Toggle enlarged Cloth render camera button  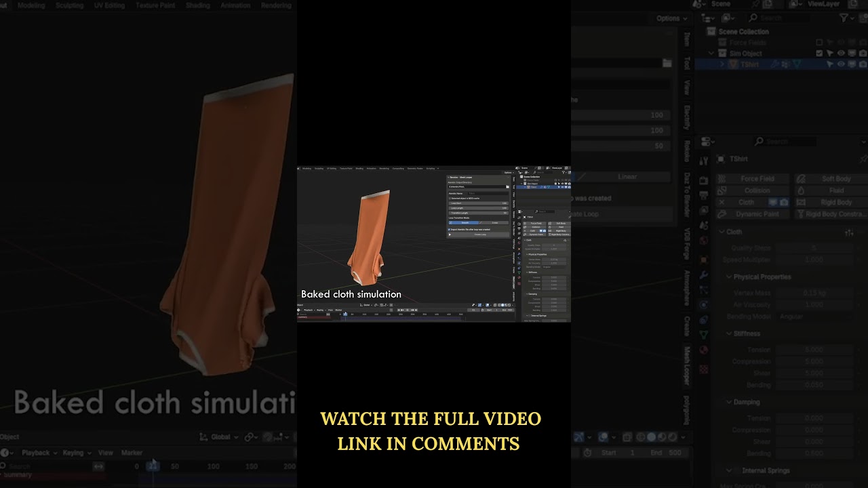784,202
